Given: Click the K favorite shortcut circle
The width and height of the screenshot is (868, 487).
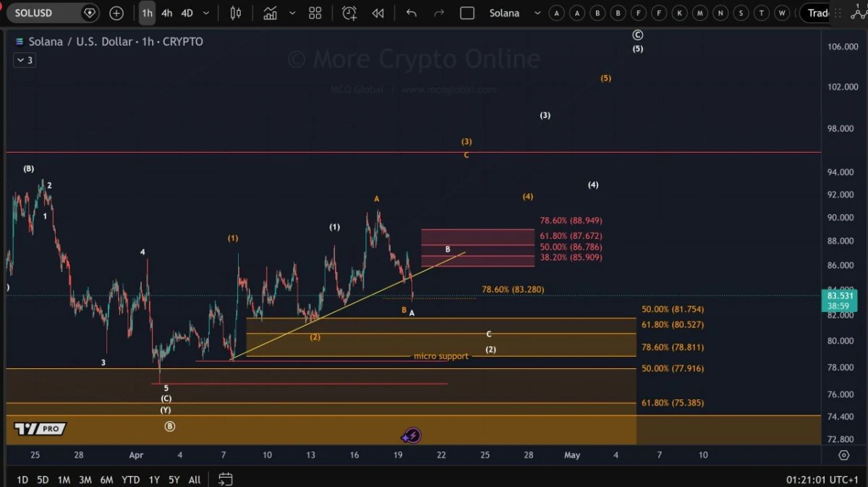Looking at the screenshot, I should pyautogui.click(x=680, y=13).
